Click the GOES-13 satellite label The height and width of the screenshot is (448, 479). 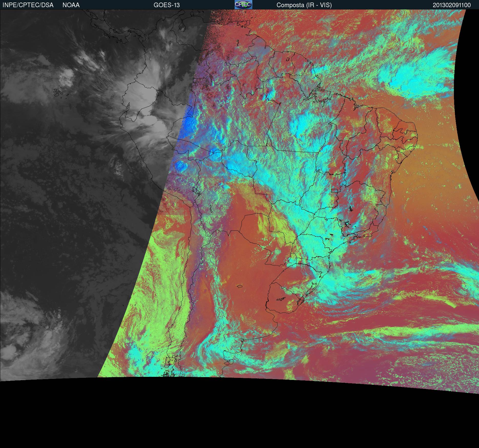point(166,5)
